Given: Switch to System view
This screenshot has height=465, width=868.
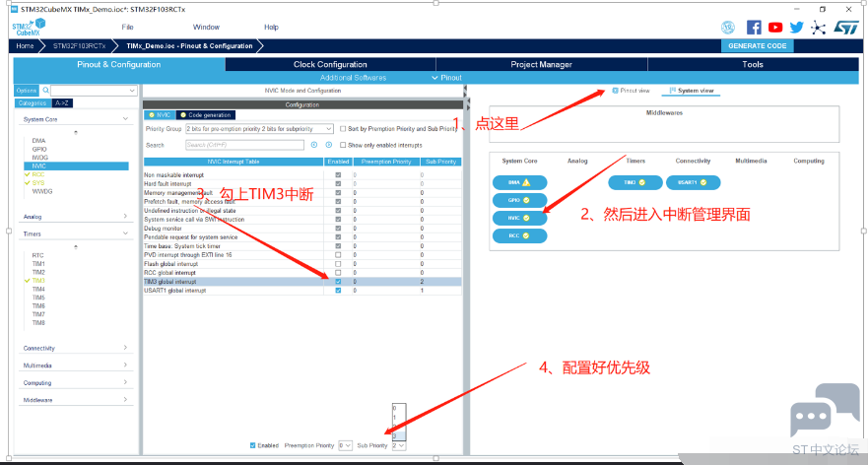Looking at the screenshot, I should click(692, 91).
